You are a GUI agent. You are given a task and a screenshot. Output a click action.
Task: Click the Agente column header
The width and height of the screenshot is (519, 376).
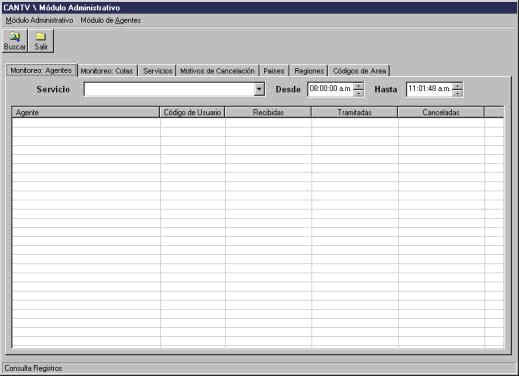(x=86, y=112)
